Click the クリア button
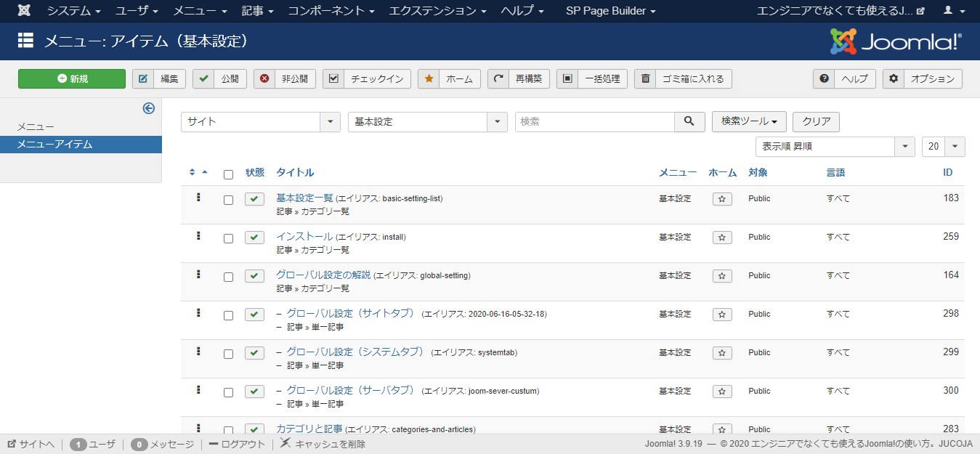980x454 pixels. pos(815,121)
